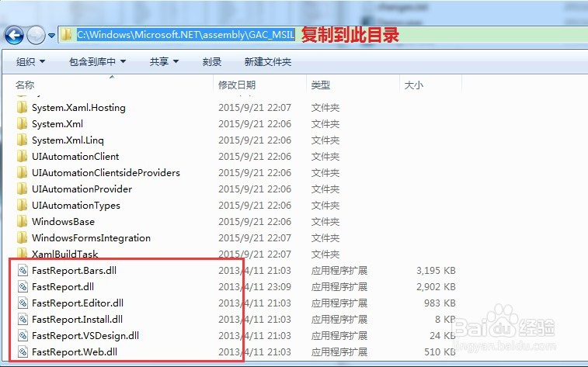Select the System.Xaml.Hosting folder name
Viewport: 588px width, 367px height.
[x=78, y=108]
